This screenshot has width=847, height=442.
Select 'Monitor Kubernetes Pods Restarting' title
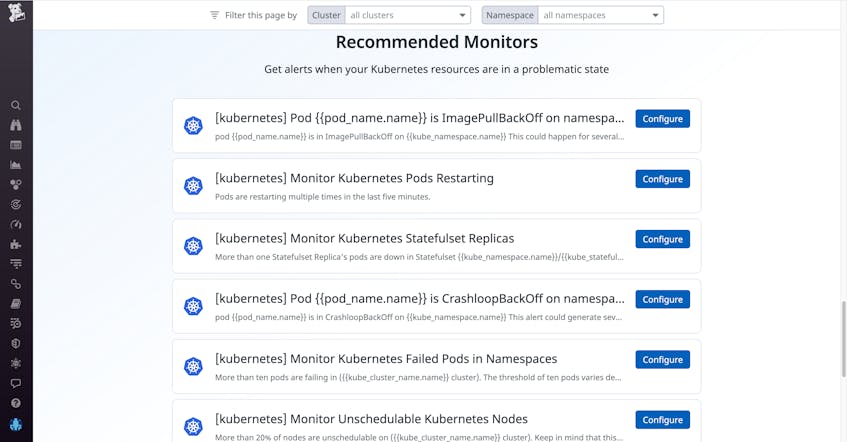click(x=354, y=178)
